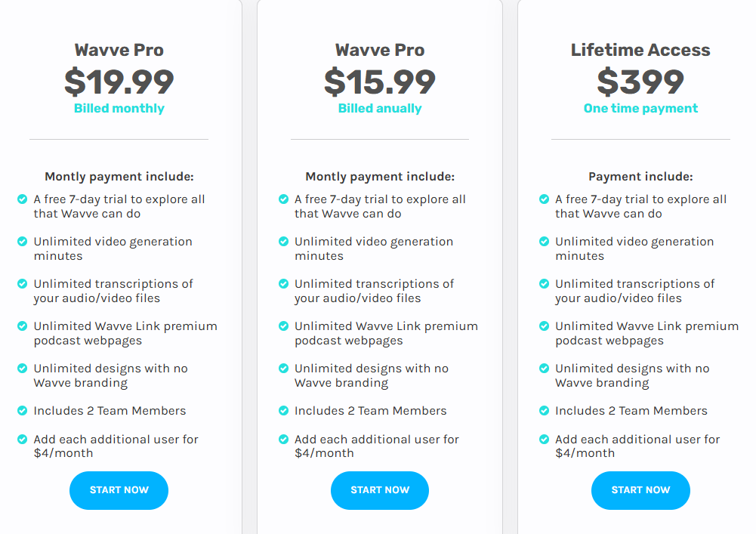Click the checkmark next to video minutes in annual plan
This screenshot has height=534, width=756.
point(282,242)
